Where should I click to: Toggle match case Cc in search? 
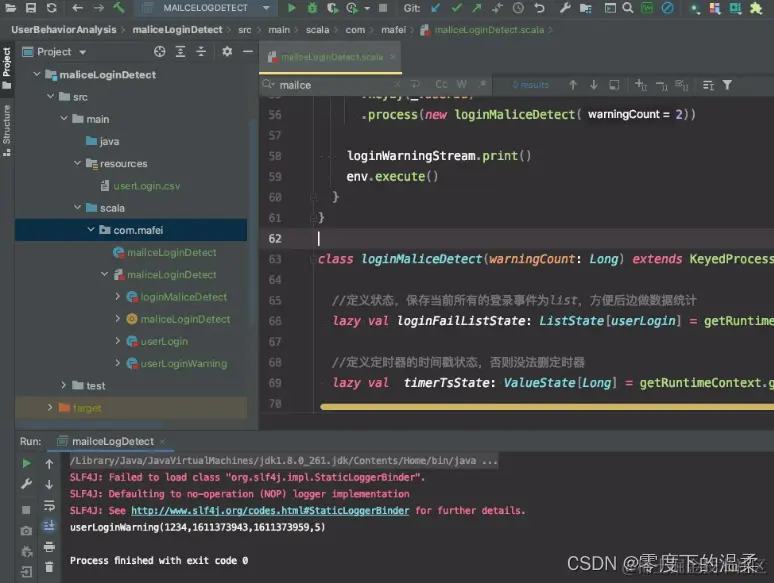[x=441, y=84]
